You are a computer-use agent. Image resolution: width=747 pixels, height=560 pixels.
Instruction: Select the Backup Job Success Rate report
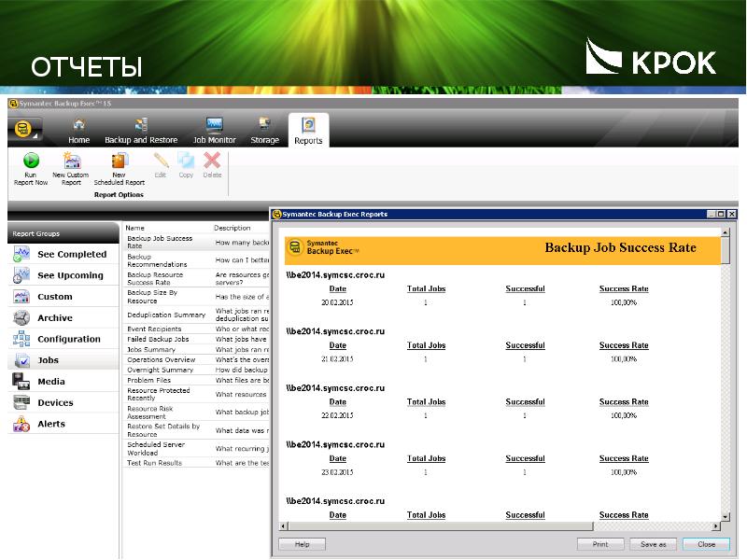pyautogui.click(x=196, y=242)
